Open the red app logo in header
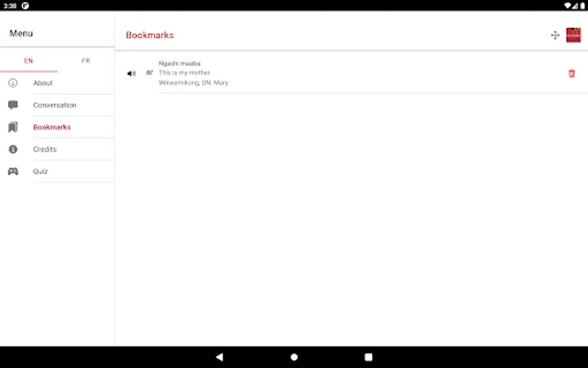Image resolution: width=588 pixels, height=368 pixels. (x=573, y=35)
